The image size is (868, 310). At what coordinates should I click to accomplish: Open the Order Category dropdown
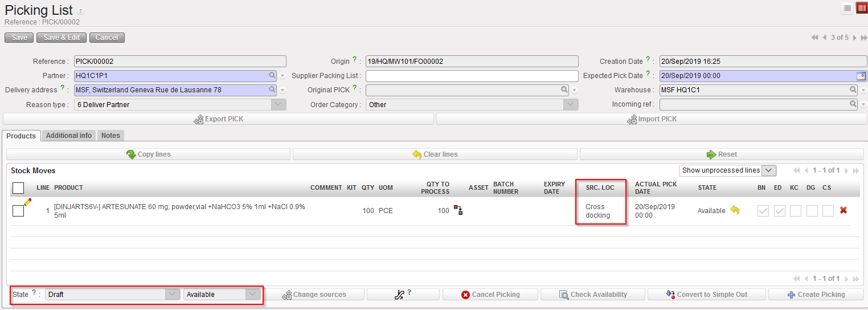[571, 104]
